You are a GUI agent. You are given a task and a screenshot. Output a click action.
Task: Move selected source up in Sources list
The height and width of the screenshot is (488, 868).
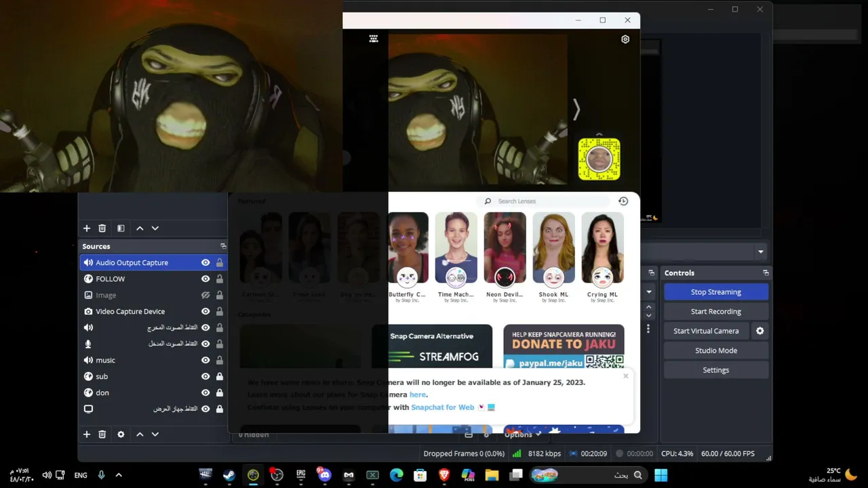coord(140,434)
